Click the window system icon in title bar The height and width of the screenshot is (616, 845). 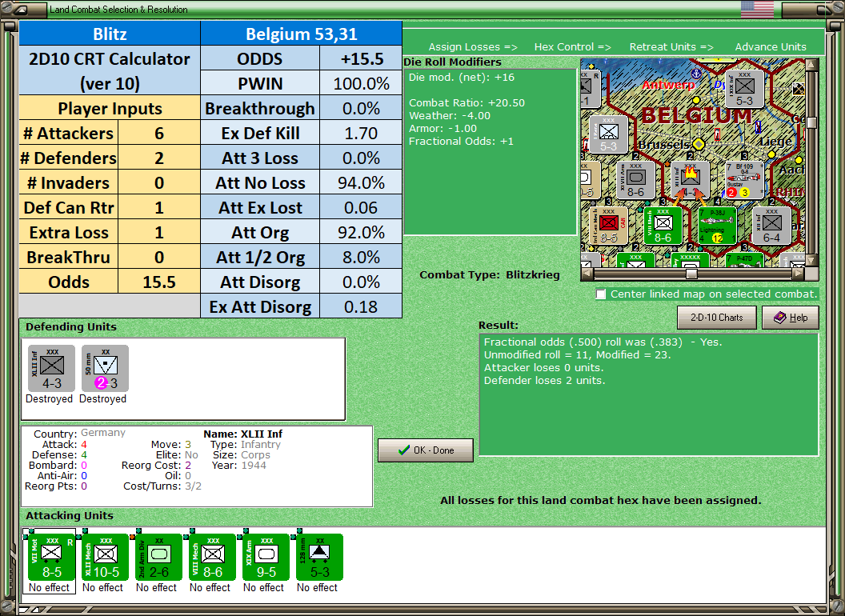click(22, 9)
